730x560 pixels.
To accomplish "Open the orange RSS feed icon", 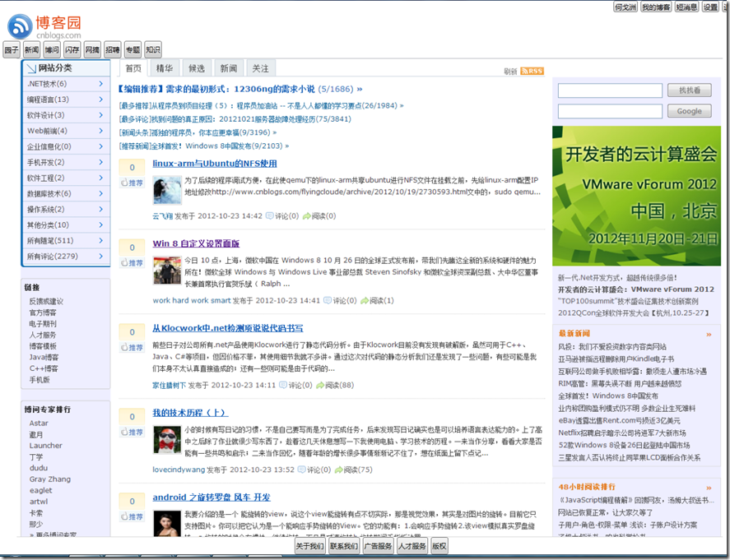I will [532, 71].
